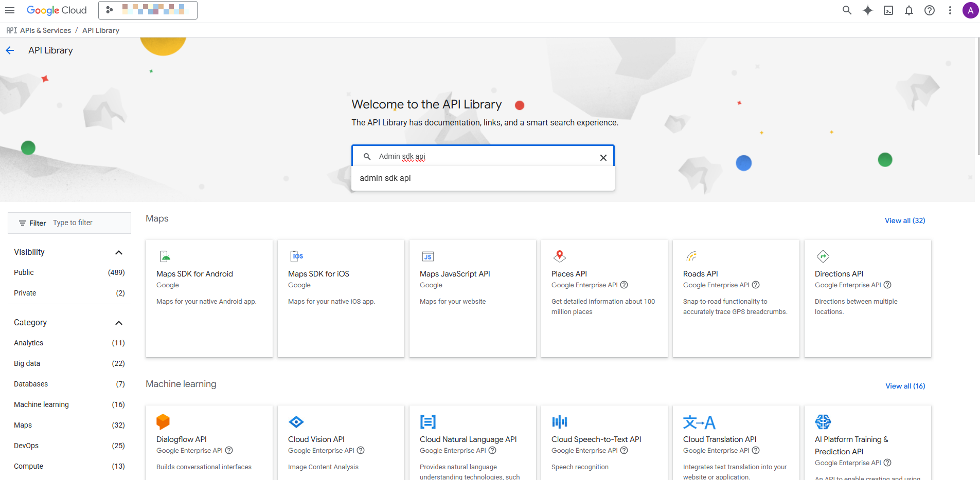Collapse the Visibility section

tap(119, 252)
